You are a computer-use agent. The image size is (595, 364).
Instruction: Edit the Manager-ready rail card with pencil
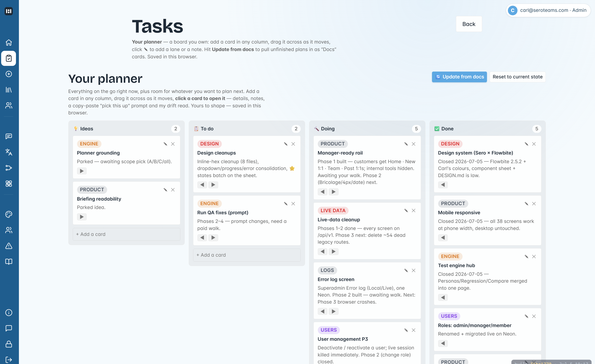coord(406,144)
